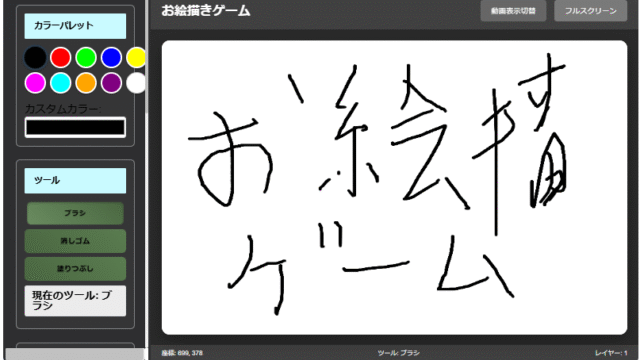640x360 pixels.
Task: Select the blue color swatch
Action: point(111,58)
